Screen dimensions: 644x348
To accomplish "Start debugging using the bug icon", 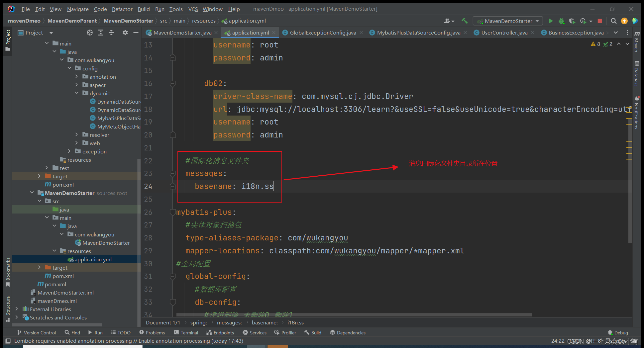I will (561, 21).
